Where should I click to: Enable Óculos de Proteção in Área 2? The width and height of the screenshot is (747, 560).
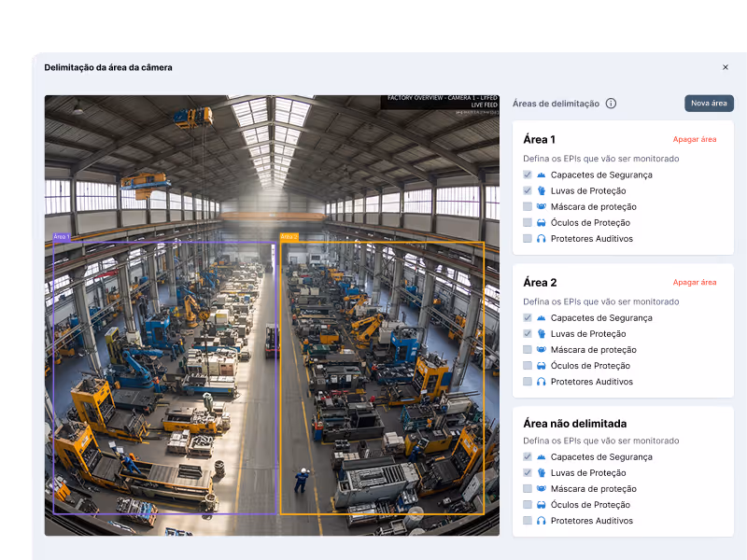click(528, 365)
